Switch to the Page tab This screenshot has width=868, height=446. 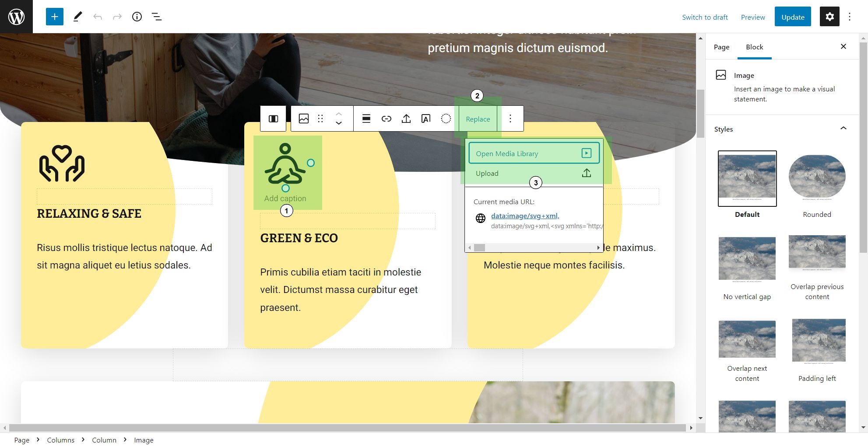[721, 47]
